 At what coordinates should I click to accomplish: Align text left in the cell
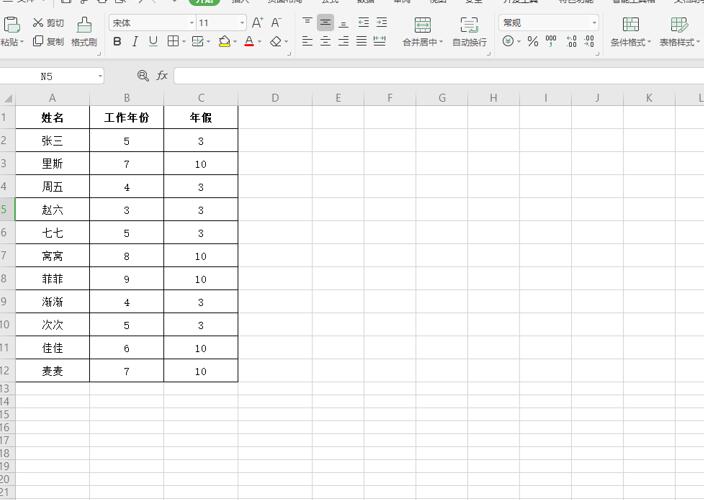[307, 41]
